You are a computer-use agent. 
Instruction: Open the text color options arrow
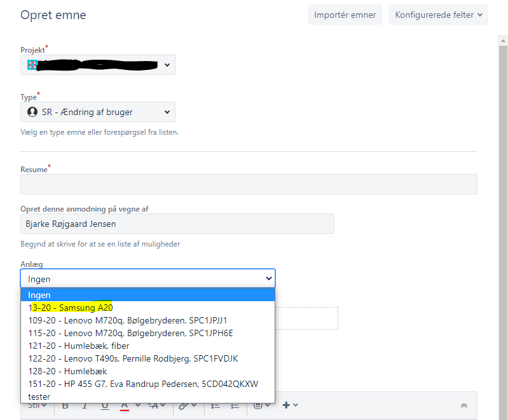138,405
